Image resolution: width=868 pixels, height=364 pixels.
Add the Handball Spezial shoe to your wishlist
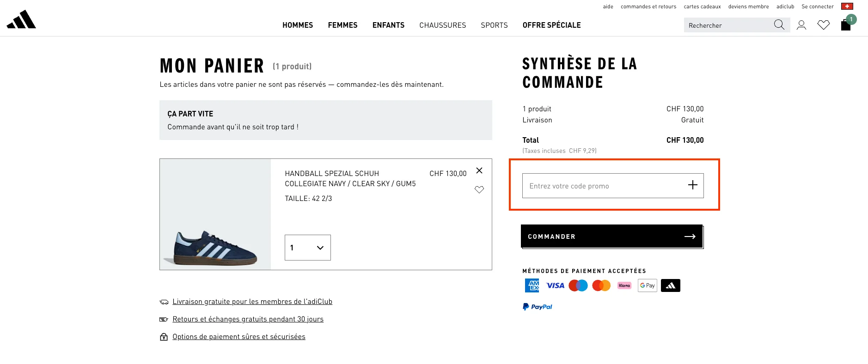point(479,189)
